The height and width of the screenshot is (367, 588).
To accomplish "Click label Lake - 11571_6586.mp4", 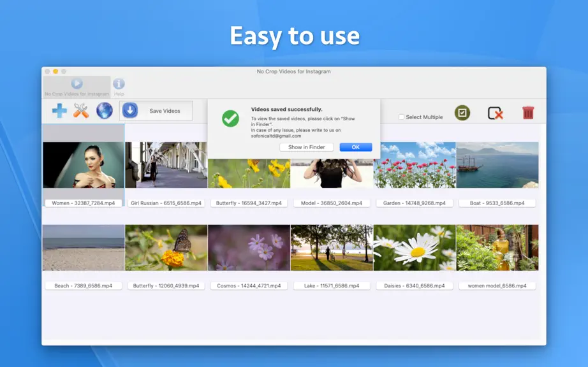I will 332,285.
